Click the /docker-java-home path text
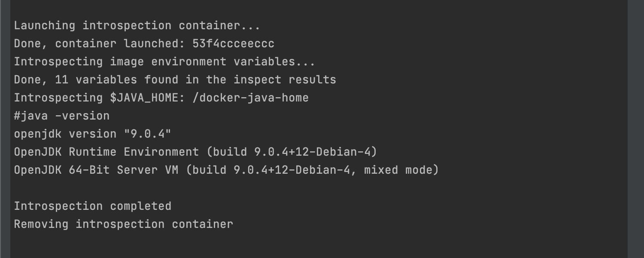This screenshot has height=258, width=644. (250, 98)
